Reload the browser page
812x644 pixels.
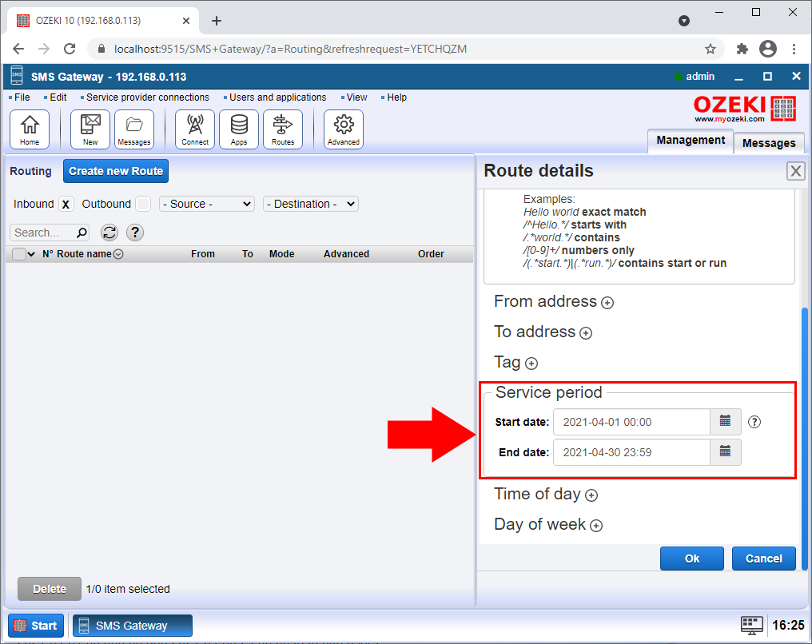click(x=70, y=50)
